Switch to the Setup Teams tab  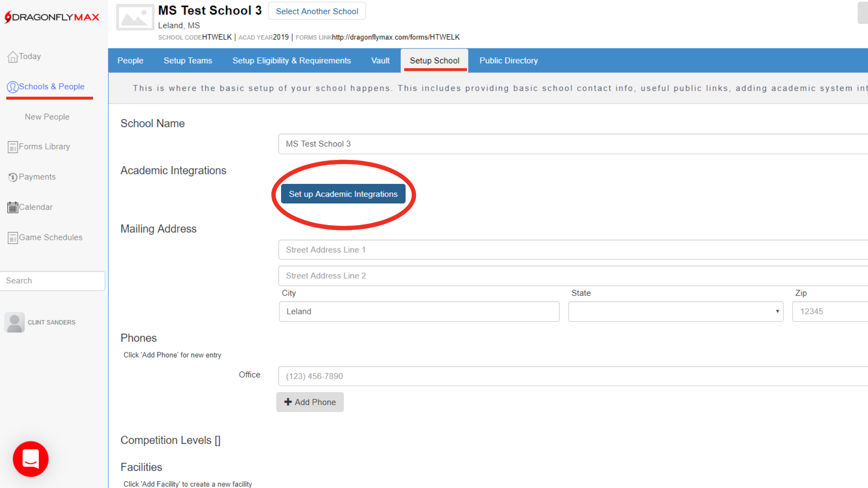(188, 61)
